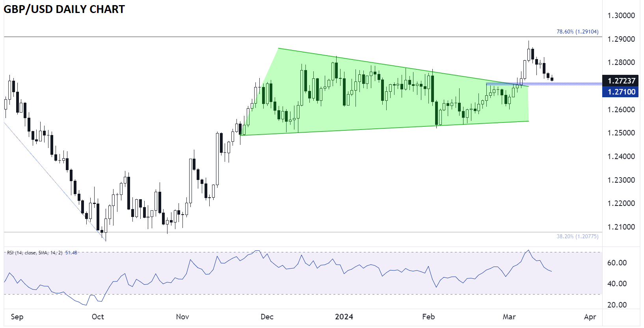Open the RSI (14, close, SMA, 14, 2) indicator legend

tap(35, 252)
